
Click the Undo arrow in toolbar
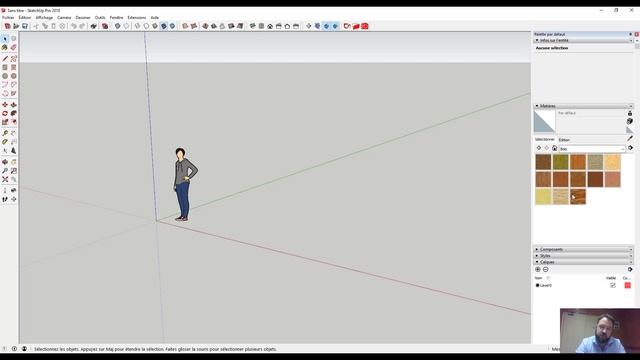coord(73,26)
